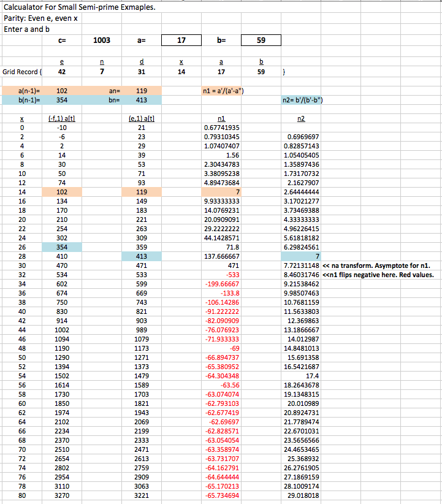The height and width of the screenshot is (504, 442).
Task: Click the bn= value 413 in summary row
Action: coord(142,100)
